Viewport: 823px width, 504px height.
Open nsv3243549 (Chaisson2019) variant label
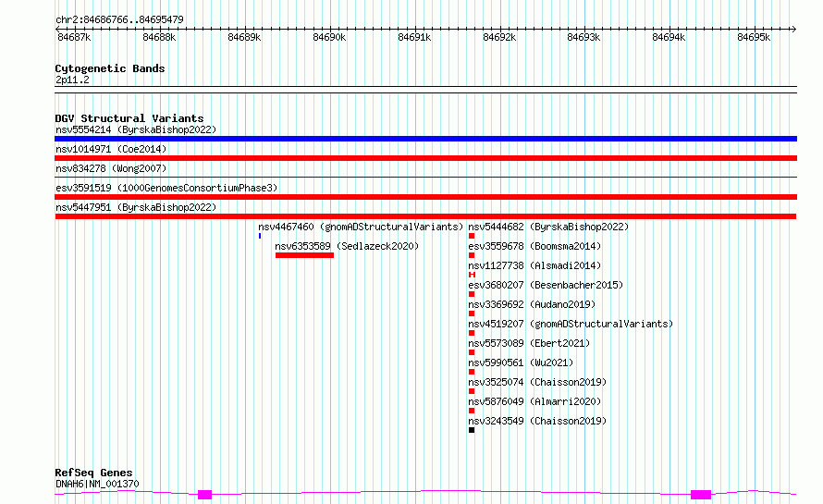537,421
